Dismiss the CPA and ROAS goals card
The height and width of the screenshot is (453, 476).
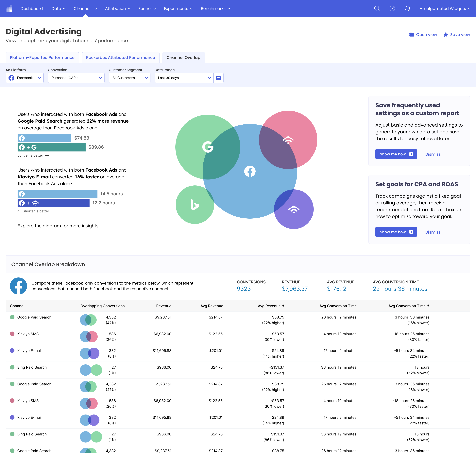(433, 232)
